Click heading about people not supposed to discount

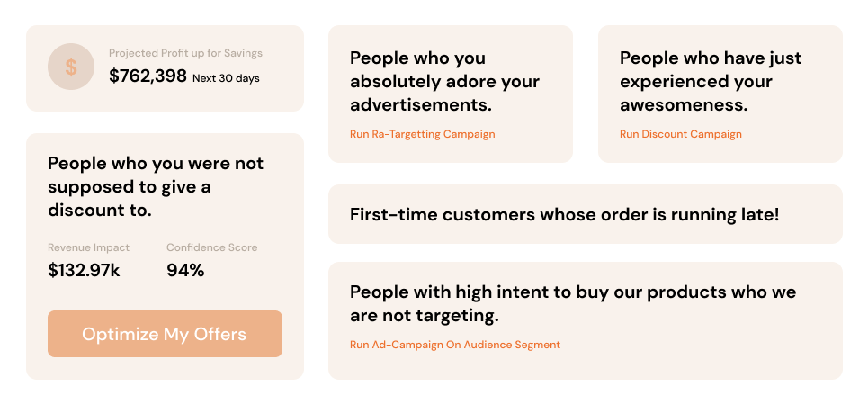(x=156, y=186)
